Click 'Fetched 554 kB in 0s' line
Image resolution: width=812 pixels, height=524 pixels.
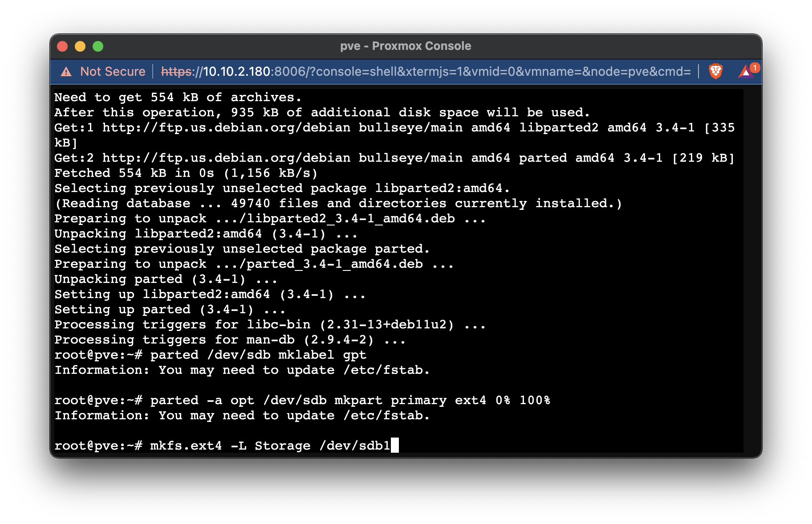186,173
